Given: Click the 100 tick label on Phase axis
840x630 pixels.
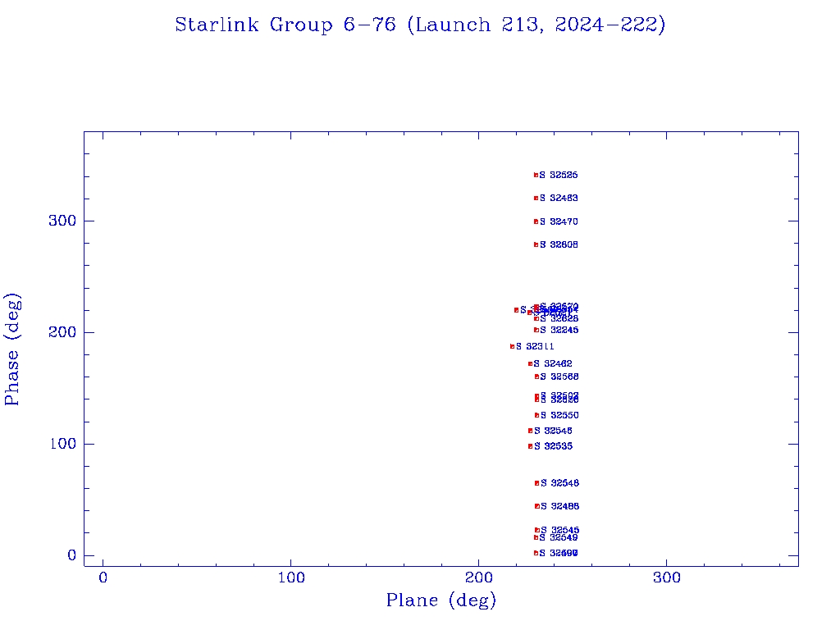Looking at the screenshot, I should tap(62, 444).
